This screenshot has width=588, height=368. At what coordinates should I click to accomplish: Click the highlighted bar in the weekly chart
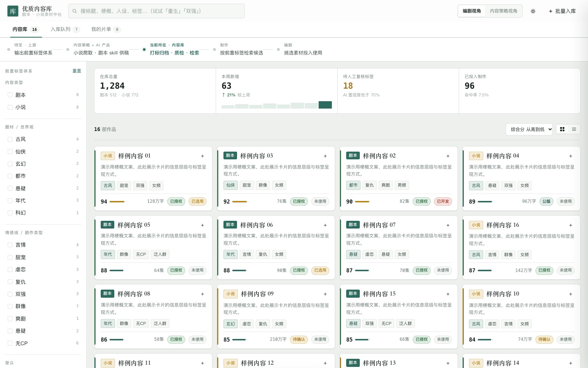[325, 105]
